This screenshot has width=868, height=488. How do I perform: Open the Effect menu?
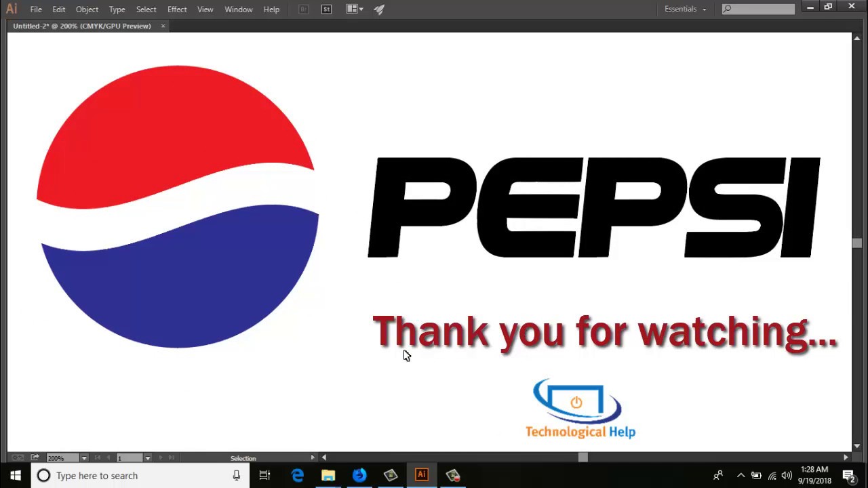pos(177,9)
